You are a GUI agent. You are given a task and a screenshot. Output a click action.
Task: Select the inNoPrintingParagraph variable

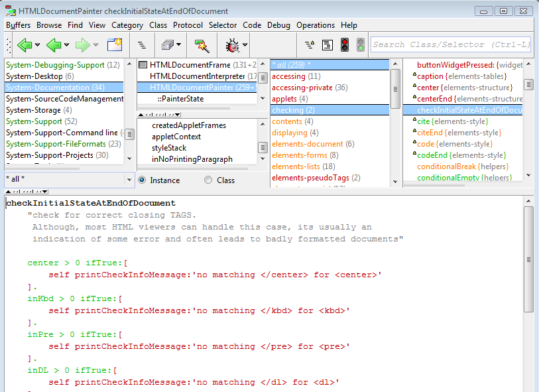coord(197,160)
